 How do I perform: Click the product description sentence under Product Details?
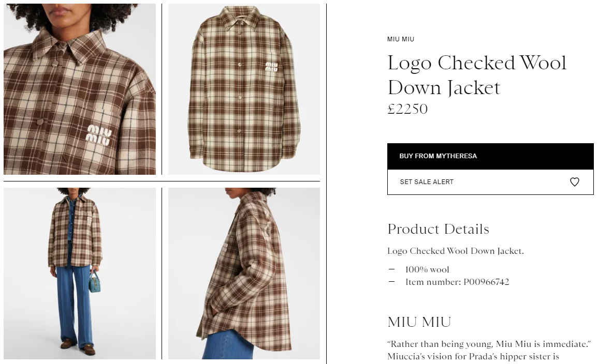[x=456, y=251]
